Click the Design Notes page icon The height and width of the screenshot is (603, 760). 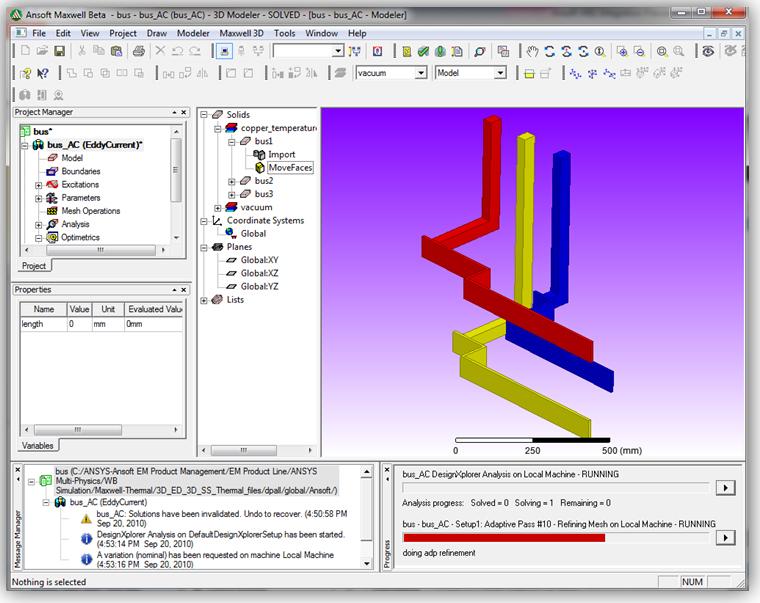(x=457, y=51)
